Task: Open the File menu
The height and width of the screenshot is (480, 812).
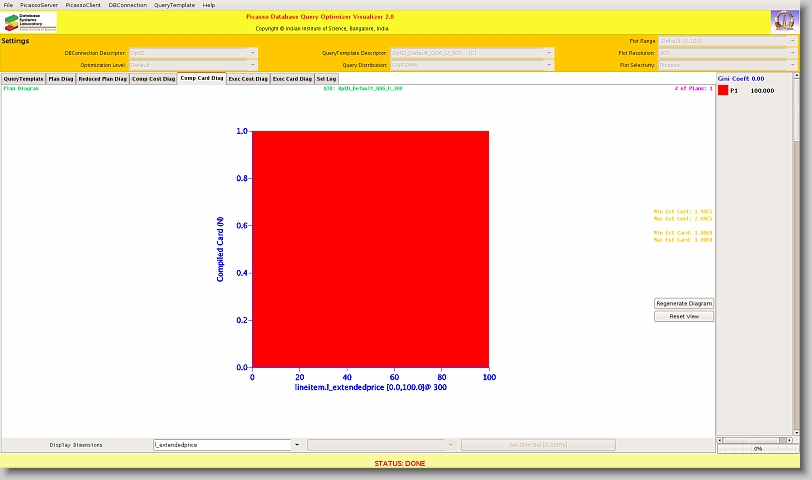Action: click(9, 5)
